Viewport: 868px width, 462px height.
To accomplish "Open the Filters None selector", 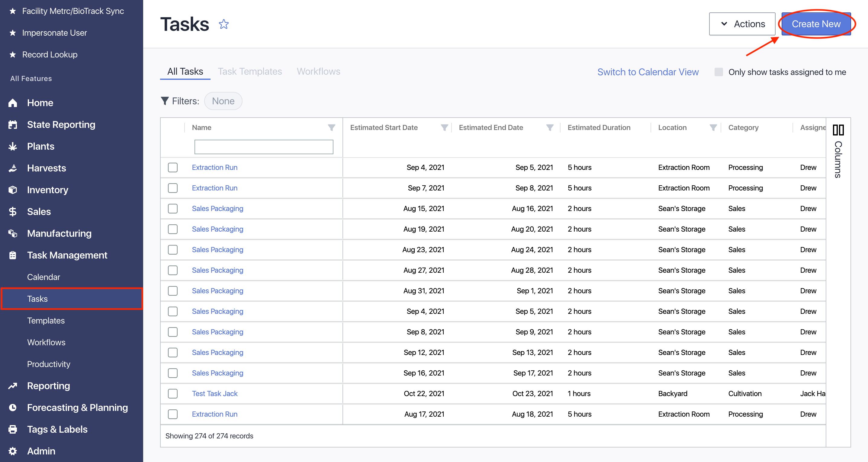I will [x=223, y=101].
